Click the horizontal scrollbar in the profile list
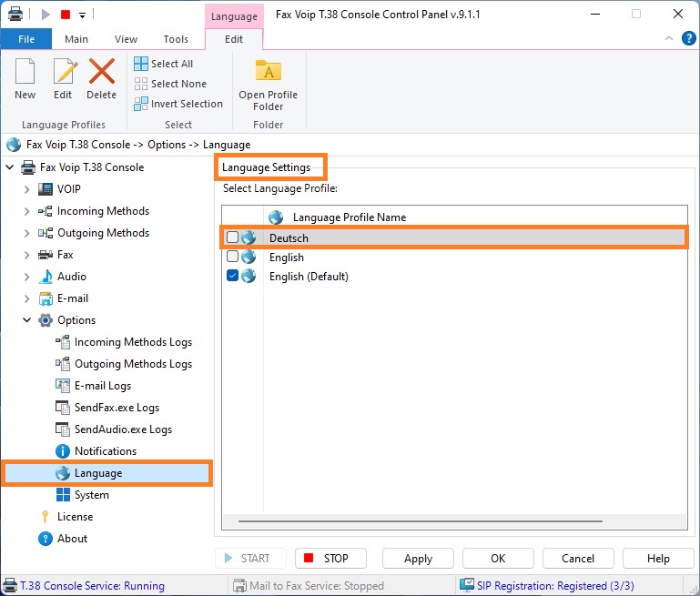This screenshot has height=596, width=700. tap(420, 521)
